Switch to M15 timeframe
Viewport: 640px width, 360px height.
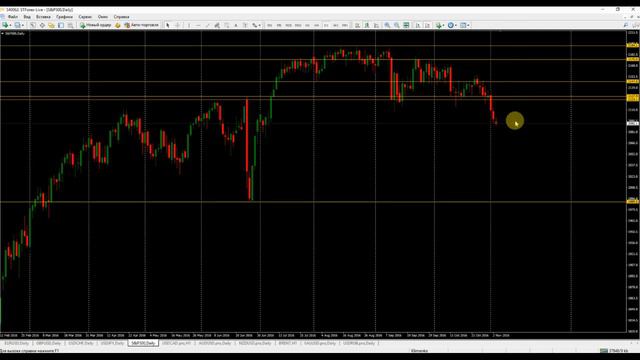[x=288, y=25]
